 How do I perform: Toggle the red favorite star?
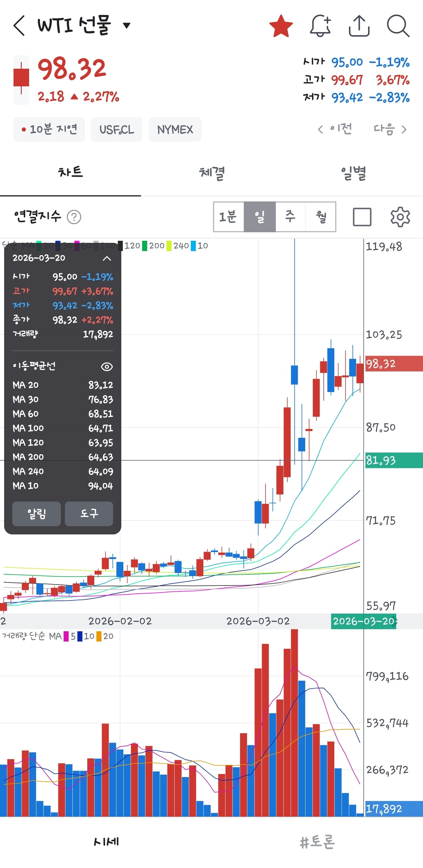point(281,26)
